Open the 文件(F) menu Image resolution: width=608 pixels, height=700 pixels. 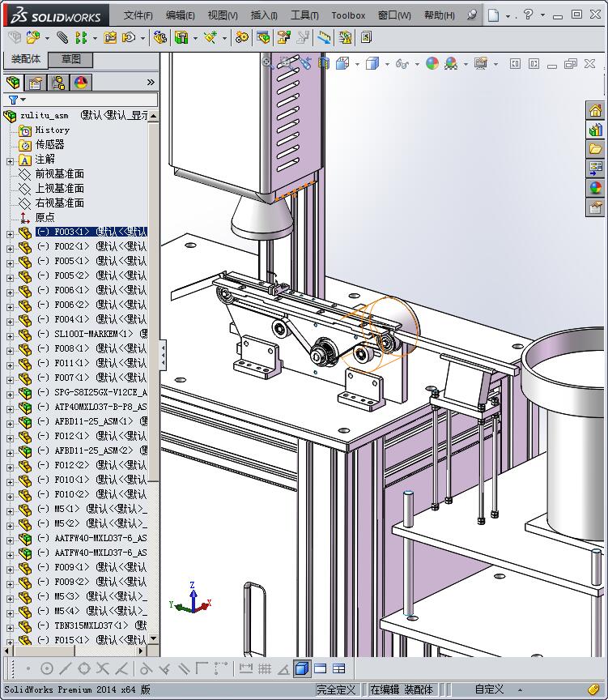pyautogui.click(x=138, y=15)
